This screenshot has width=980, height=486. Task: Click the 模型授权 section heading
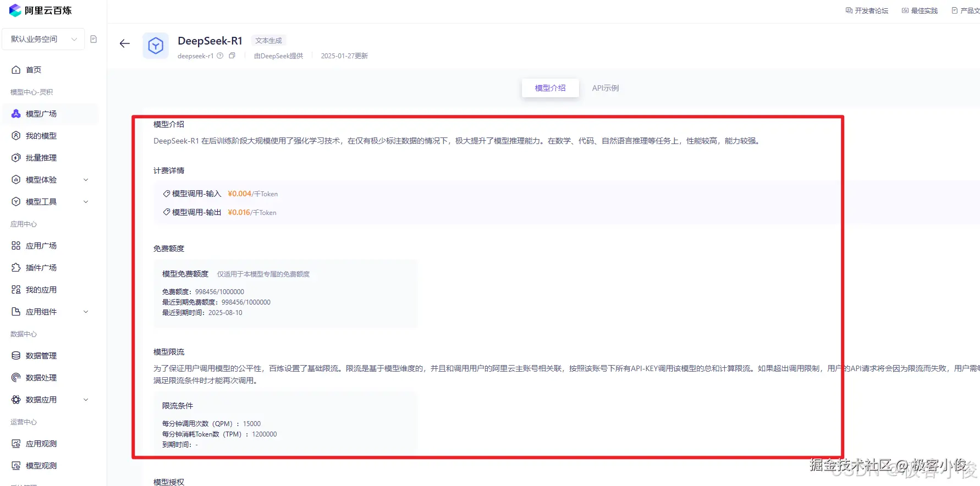[x=169, y=482]
